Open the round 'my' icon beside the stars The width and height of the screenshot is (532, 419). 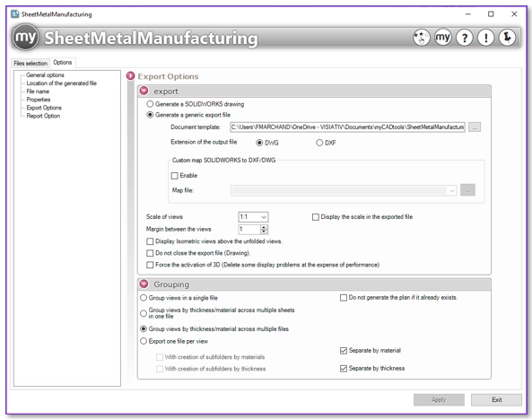pyautogui.click(x=443, y=38)
